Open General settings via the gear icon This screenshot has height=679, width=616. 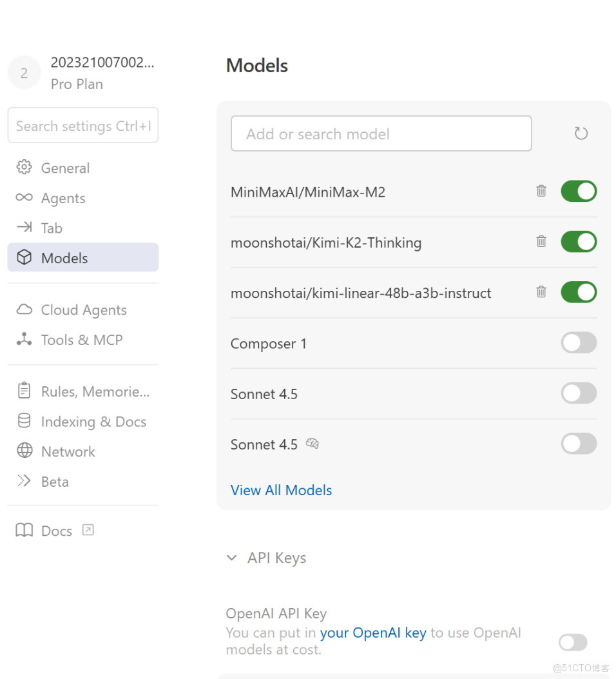click(x=24, y=168)
